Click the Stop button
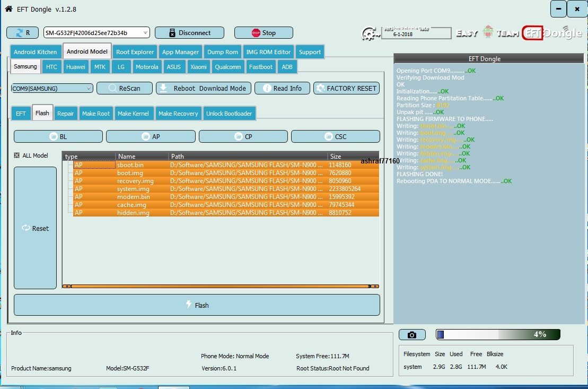588x389 pixels. pyautogui.click(x=264, y=33)
